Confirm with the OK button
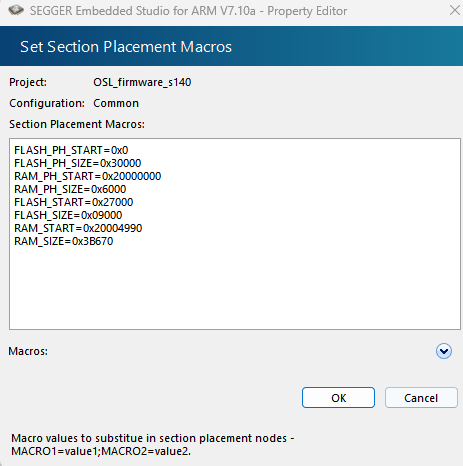The width and height of the screenshot is (463, 466). point(338,398)
